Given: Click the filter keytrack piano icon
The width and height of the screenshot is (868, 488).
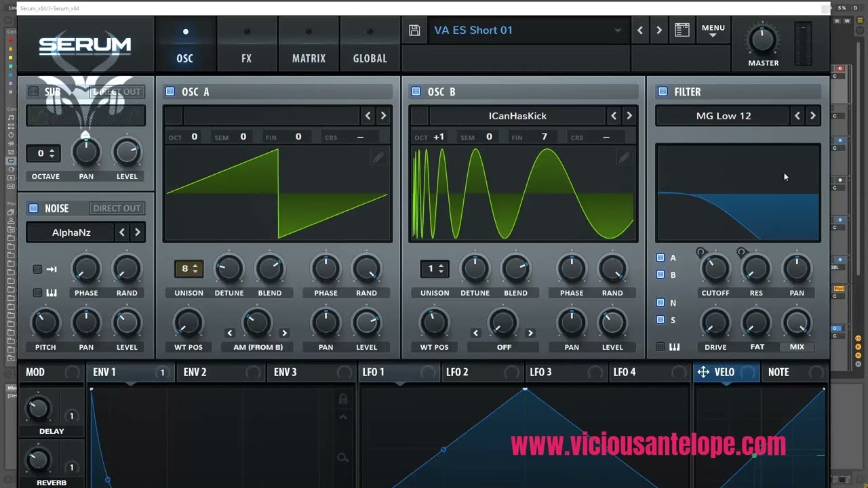Looking at the screenshot, I should (x=674, y=347).
